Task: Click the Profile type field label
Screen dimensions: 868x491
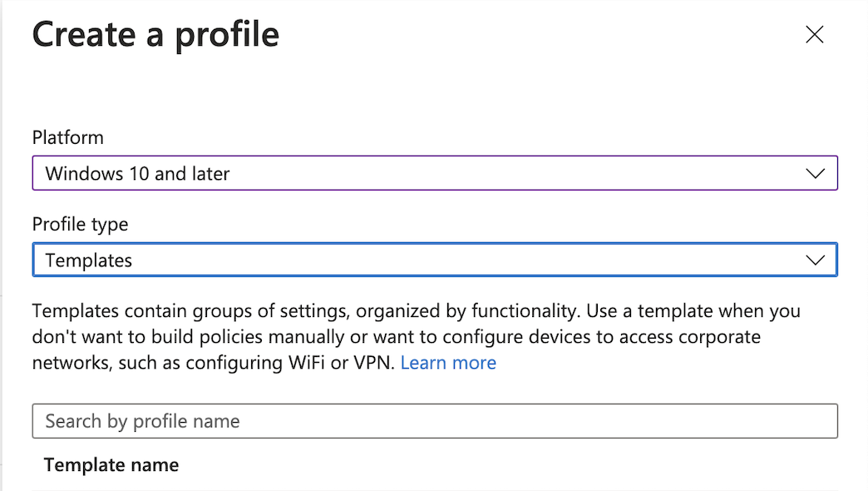Action: point(81,224)
